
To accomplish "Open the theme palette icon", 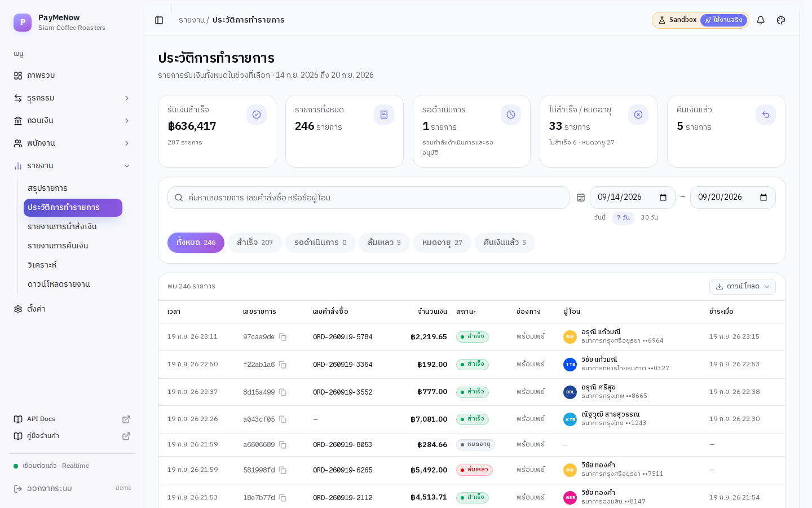I will coord(781,20).
